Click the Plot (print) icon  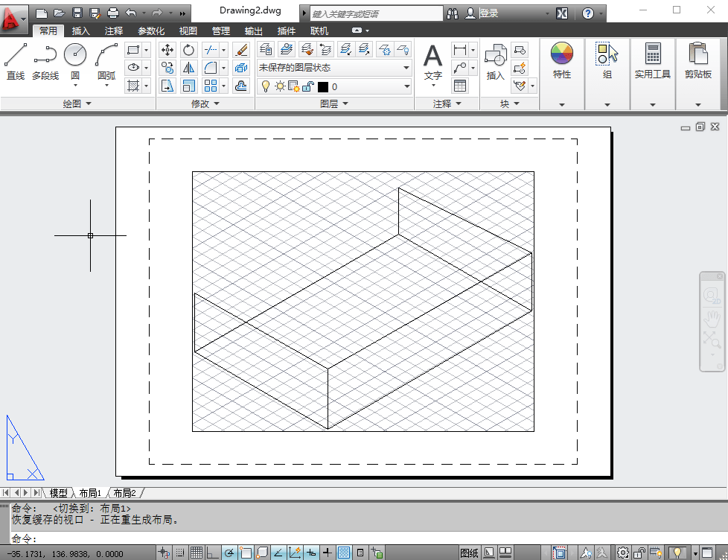(113, 13)
